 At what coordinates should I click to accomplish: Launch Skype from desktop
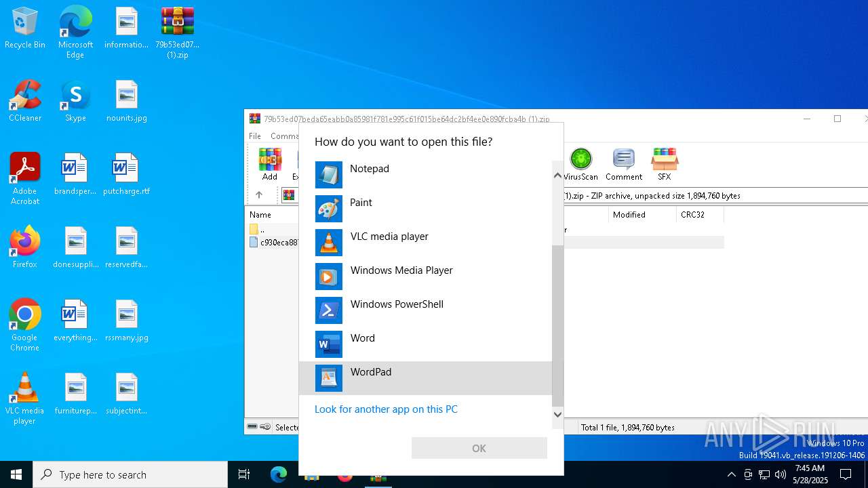[75, 102]
